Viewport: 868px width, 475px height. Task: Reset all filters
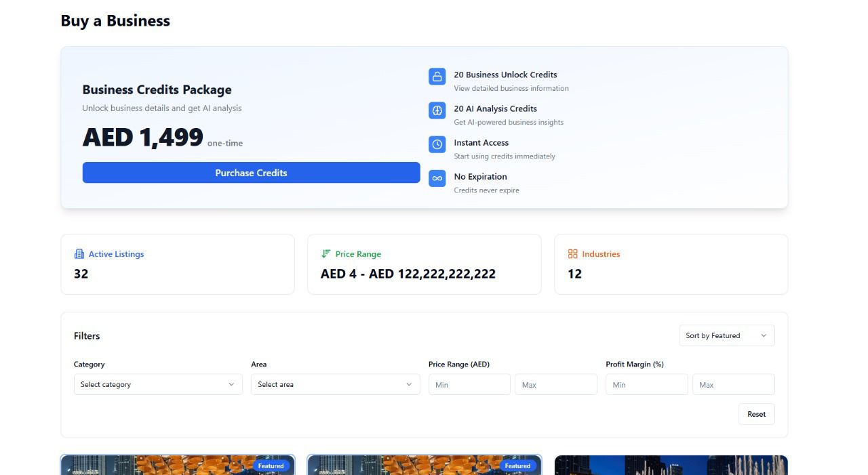(x=756, y=414)
